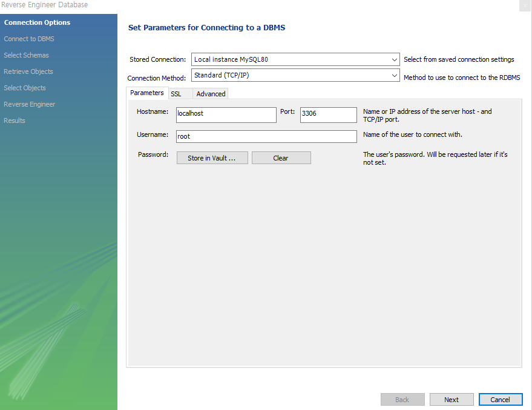Viewport: 532px width, 410px height.
Task: Select Connect to DBMS step
Action: tap(29, 39)
